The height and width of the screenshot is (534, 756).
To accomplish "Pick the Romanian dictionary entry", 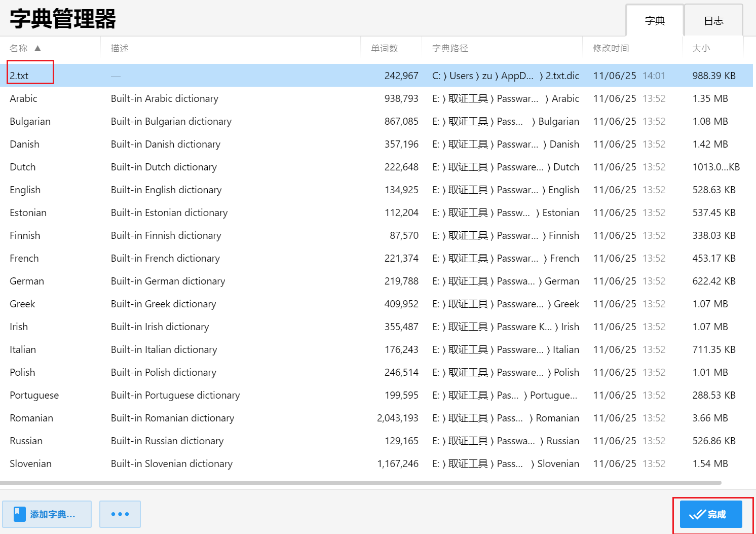I will tap(31, 418).
